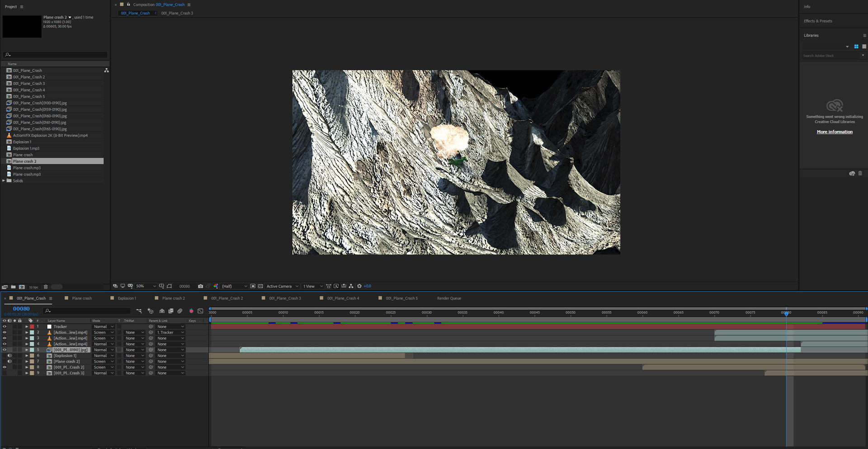Hide the Tracker layer using its eye

5,326
